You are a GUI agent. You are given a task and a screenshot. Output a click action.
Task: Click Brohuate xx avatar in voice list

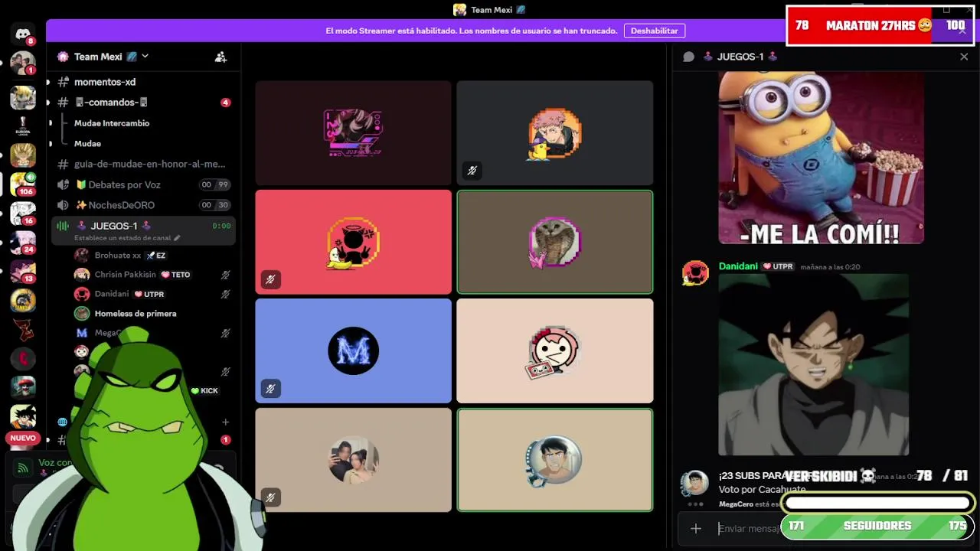point(82,256)
